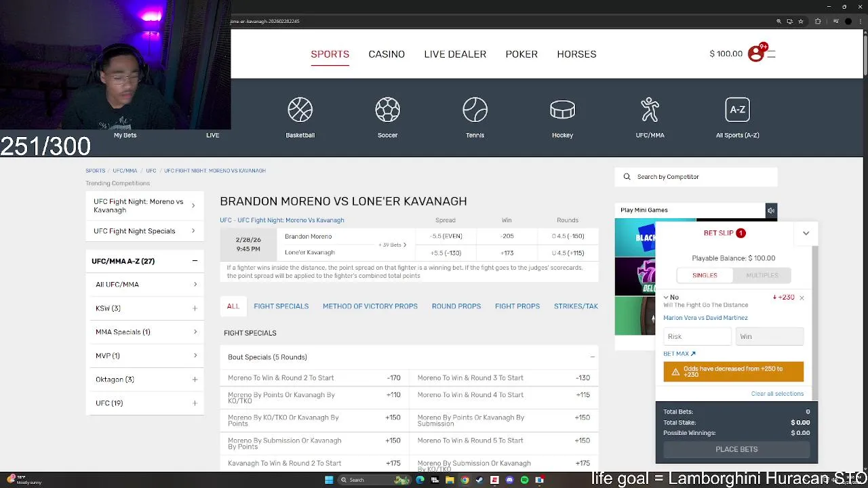
Task: Switch to HORSES tab
Action: (576, 54)
